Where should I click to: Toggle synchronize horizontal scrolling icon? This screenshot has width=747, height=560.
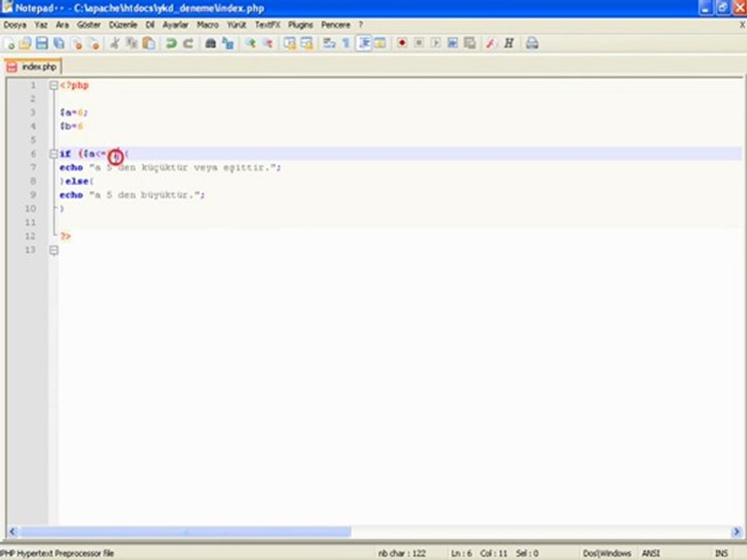coord(307,44)
